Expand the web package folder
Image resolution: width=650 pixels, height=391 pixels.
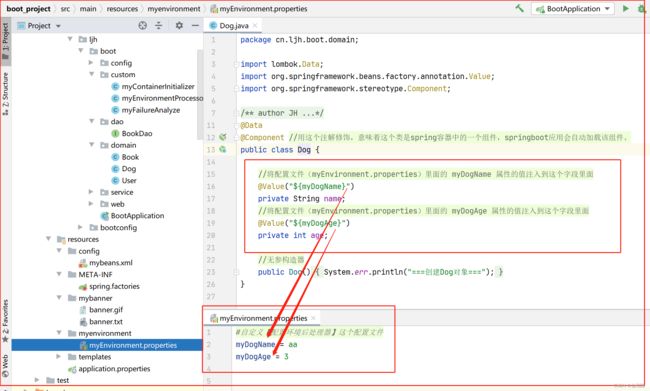pyautogui.click(x=91, y=204)
